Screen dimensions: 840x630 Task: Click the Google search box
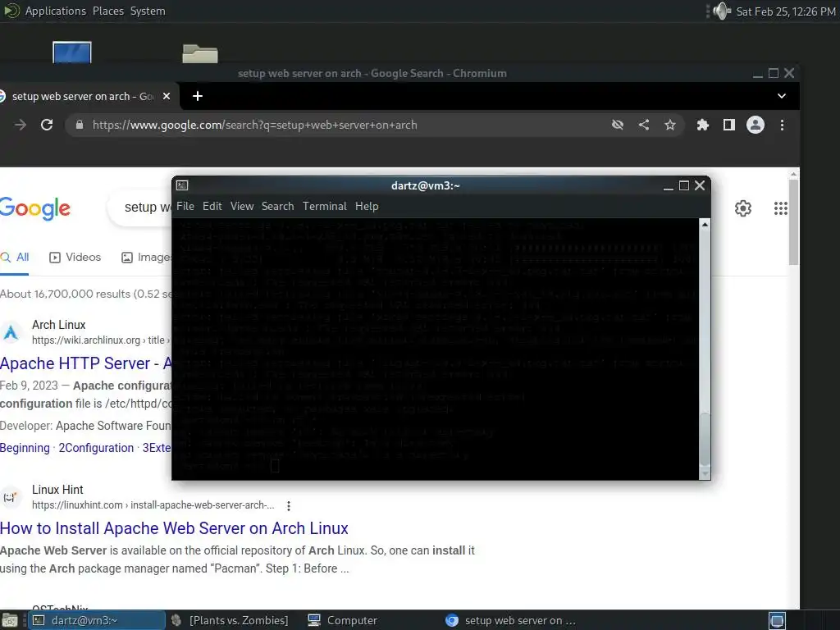click(x=140, y=208)
